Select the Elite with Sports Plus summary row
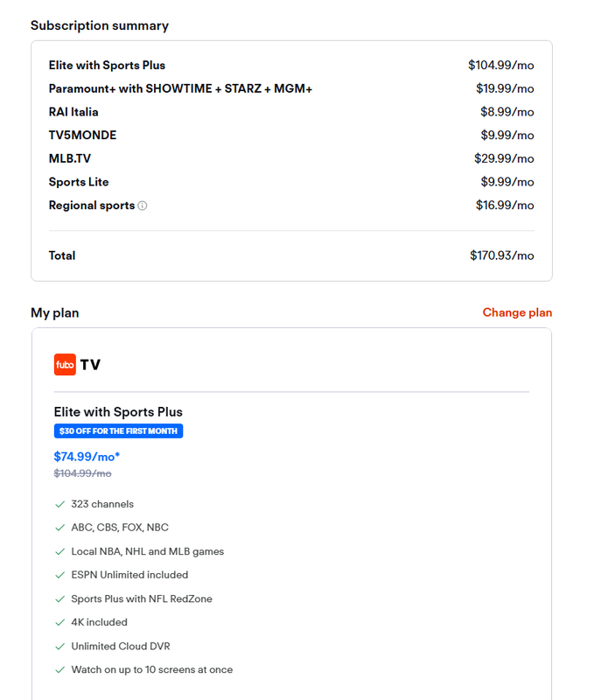The width and height of the screenshot is (601, 700). pyautogui.click(x=107, y=66)
